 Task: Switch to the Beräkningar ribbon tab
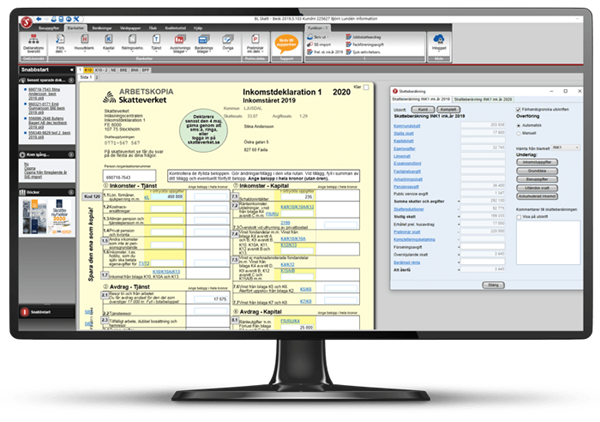(x=102, y=18)
